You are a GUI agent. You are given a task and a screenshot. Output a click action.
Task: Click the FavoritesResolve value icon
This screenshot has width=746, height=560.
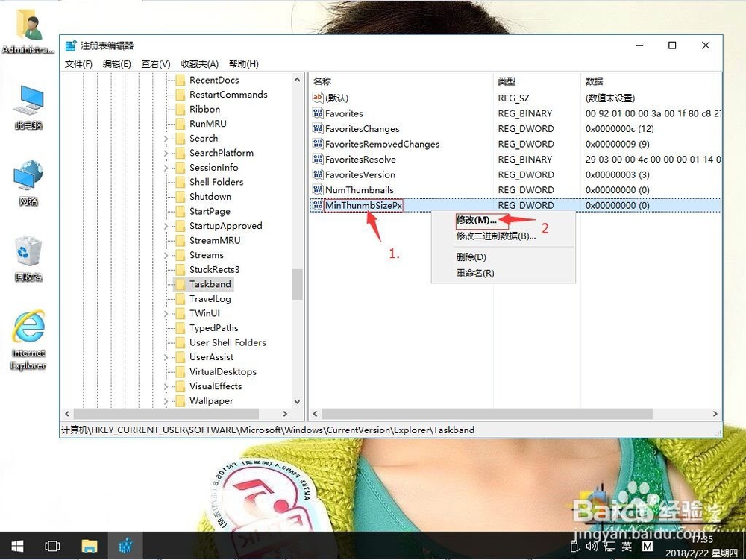point(317,159)
